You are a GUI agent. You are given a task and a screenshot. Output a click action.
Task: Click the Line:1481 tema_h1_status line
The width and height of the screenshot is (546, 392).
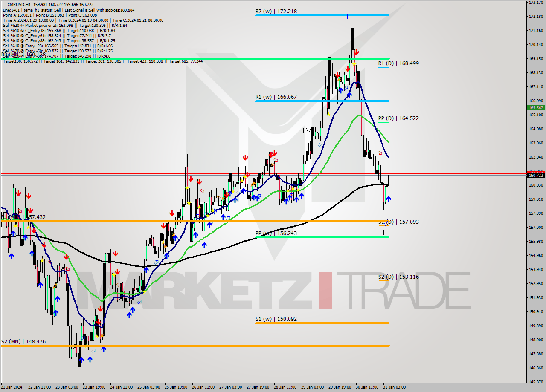[68, 10]
